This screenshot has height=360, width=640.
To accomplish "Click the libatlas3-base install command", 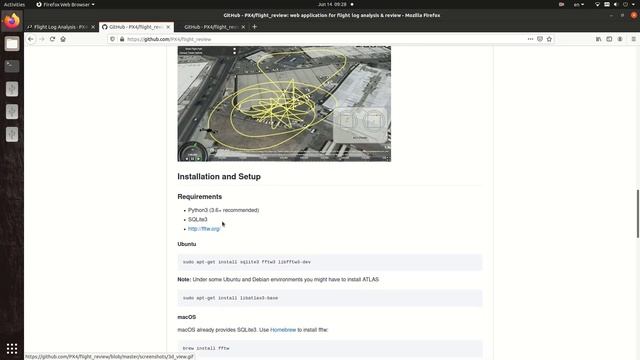I will (230, 298).
